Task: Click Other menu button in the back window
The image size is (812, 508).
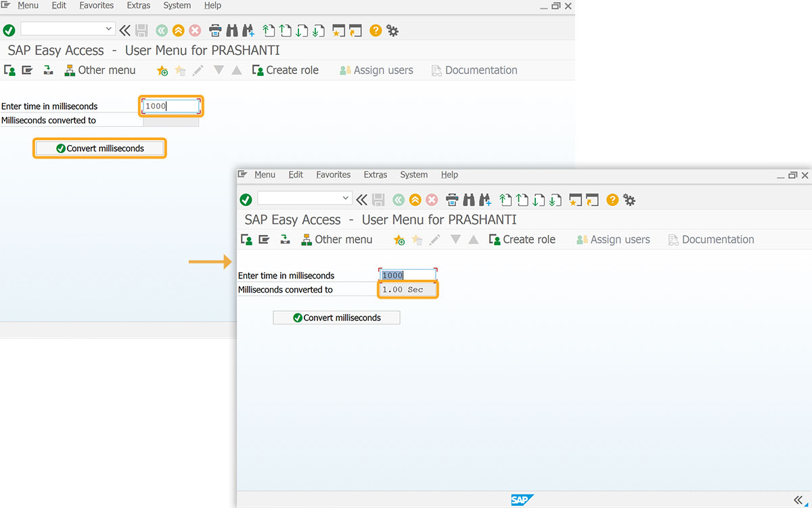Action: point(100,70)
